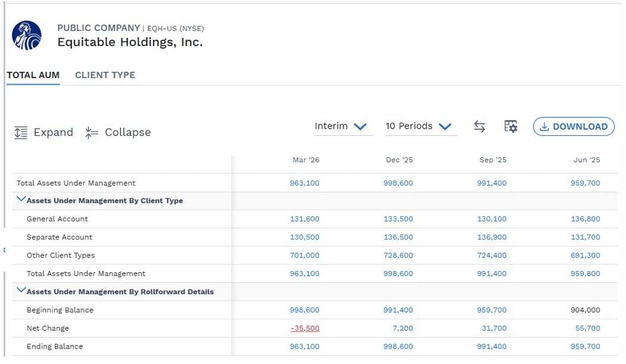Click the Collapse text label
Image resolution: width=626 pixels, height=364 pixels.
coord(127,132)
